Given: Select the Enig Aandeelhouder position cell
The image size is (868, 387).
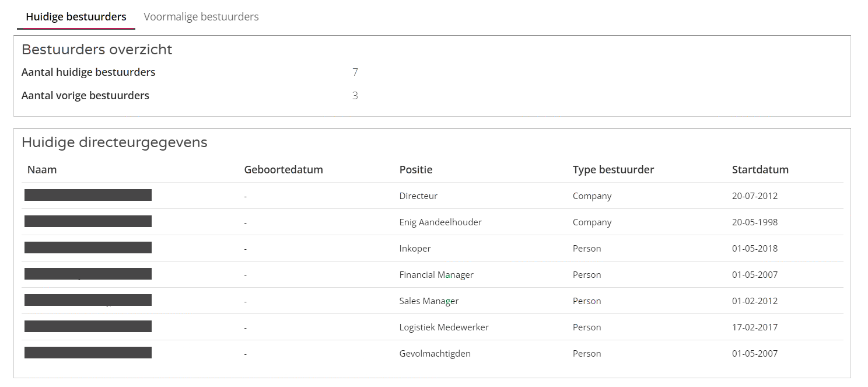Looking at the screenshot, I should (x=440, y=222).
